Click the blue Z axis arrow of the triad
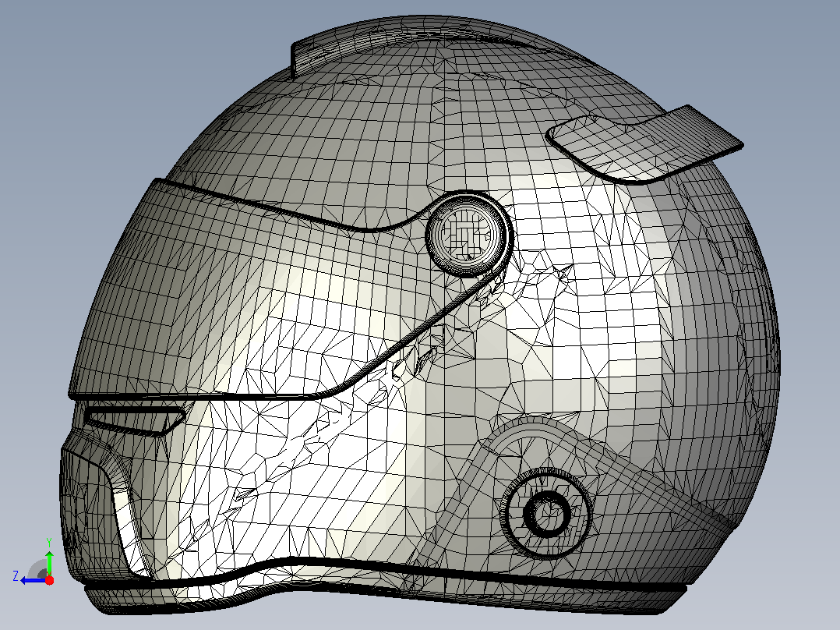The image size is (840, 630). (x=32, y=580)
